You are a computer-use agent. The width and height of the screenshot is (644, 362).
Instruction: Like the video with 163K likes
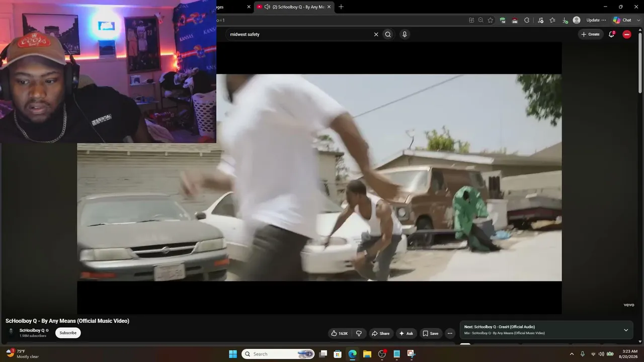[340, 333]
